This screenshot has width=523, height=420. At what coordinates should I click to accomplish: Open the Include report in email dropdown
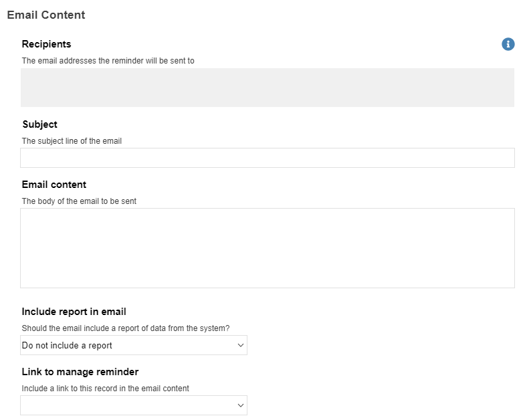pos(134,345)
